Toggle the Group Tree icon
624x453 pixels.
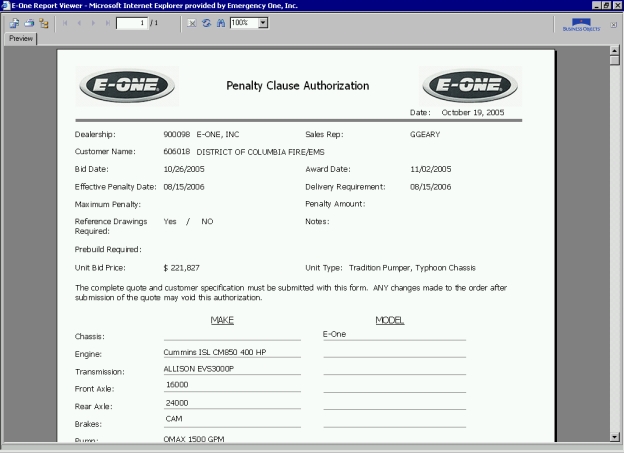point(44,23)
